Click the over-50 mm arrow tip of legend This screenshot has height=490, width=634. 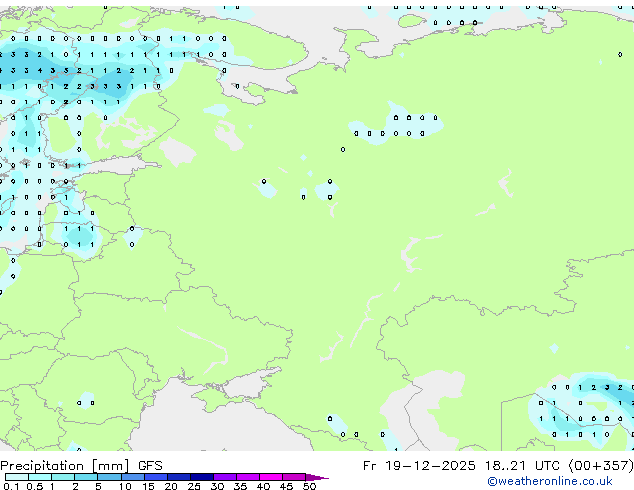pyautogui.click(x=317, y=477)
